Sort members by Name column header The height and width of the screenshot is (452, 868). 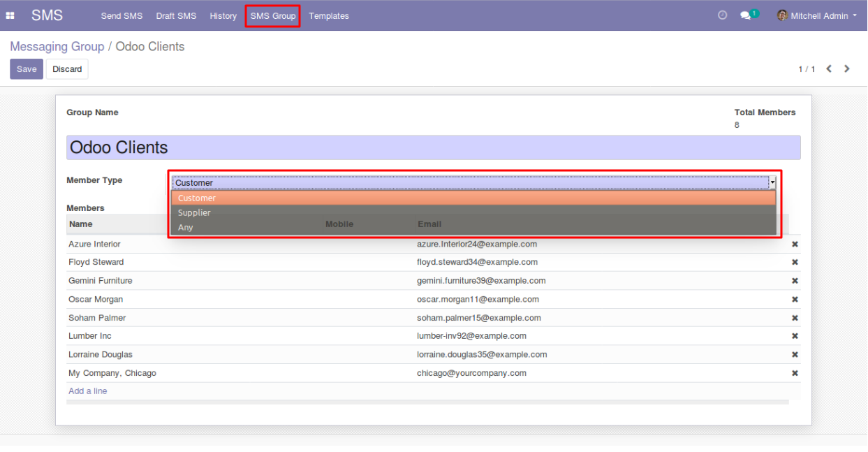[81, 224]
